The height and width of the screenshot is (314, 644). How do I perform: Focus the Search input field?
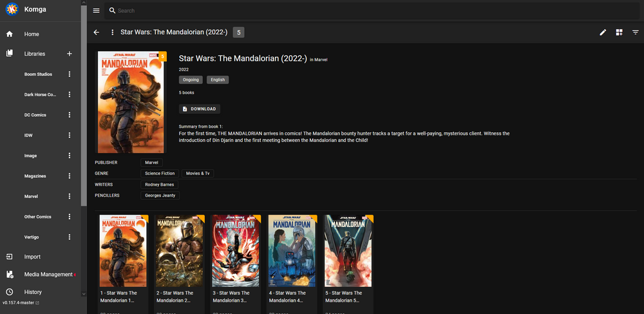coord(372,11)
